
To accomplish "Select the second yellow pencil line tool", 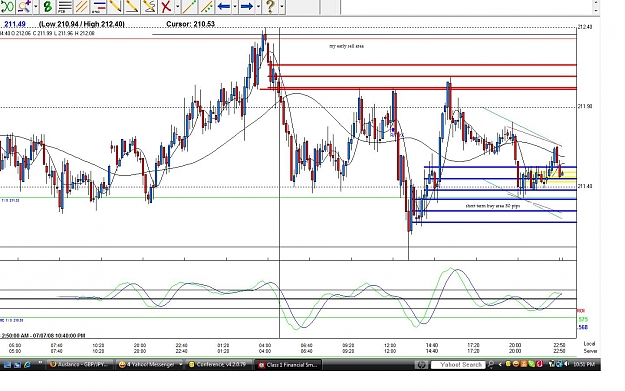I will pyautogui.click(x=132, y=6).
